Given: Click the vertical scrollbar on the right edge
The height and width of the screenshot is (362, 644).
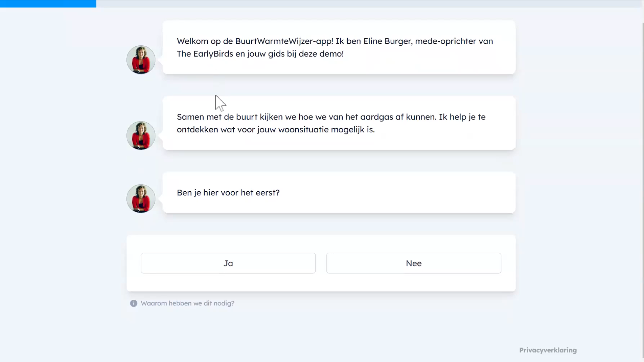Looking at the screenshot, I should coord(643,169).
